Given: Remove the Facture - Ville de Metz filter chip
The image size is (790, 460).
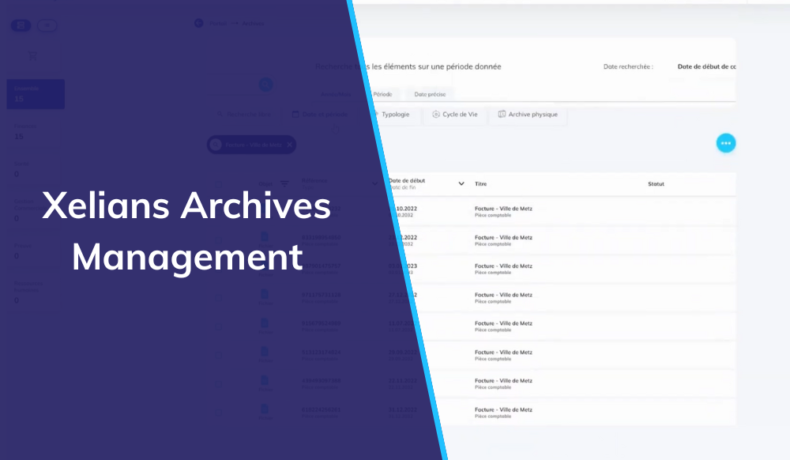Looking at the screenshot, I should pyautogui.click(x=289, y=145).
